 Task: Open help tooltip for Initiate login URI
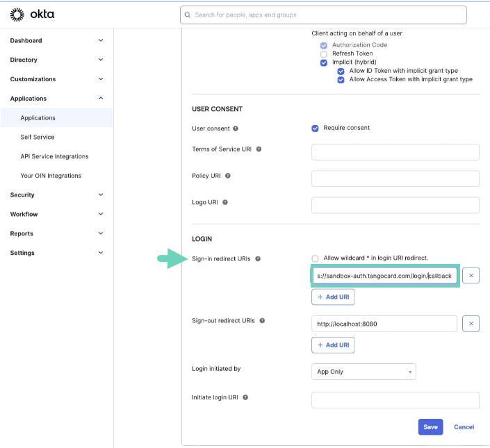click(245, 397)
